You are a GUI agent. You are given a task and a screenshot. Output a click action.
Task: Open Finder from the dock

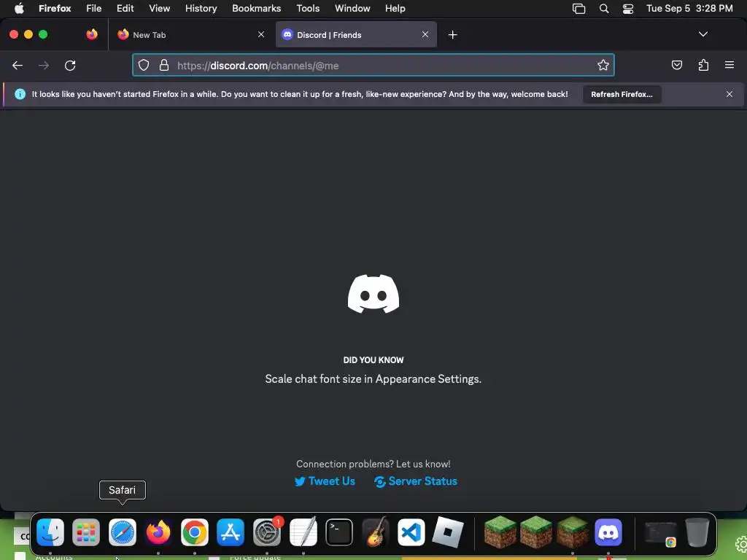pyautogui.click(x=50, y=532)
